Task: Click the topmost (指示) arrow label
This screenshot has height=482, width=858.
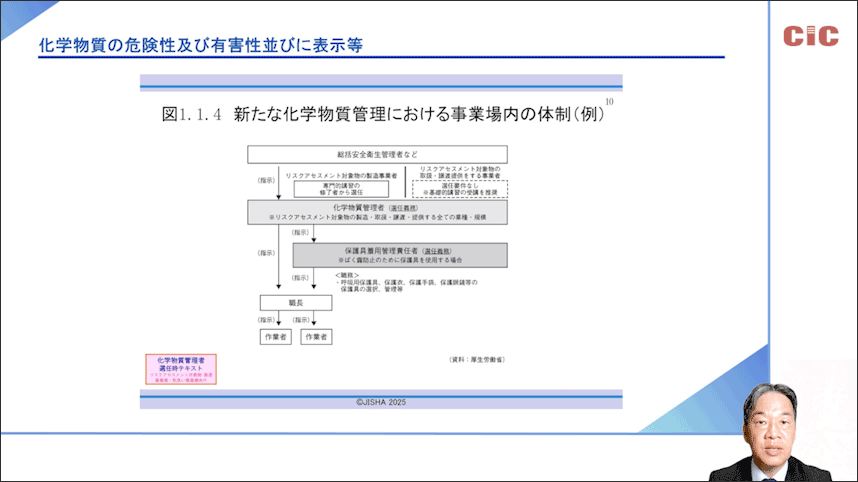Action: pos(265,181)
